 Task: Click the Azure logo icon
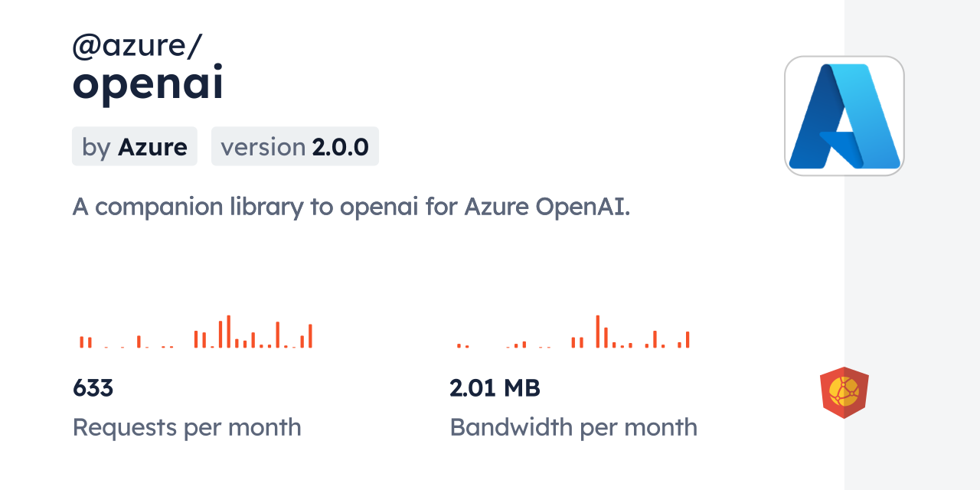pos(844,116)
